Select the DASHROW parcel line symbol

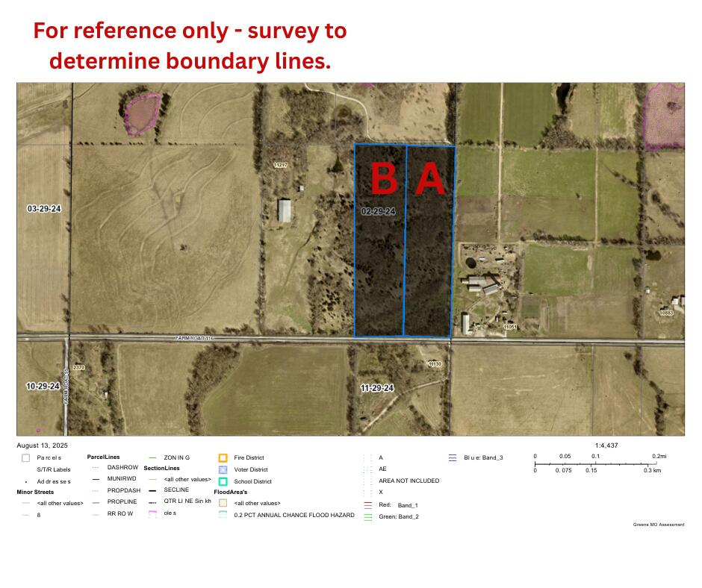(x=96, y=467)
